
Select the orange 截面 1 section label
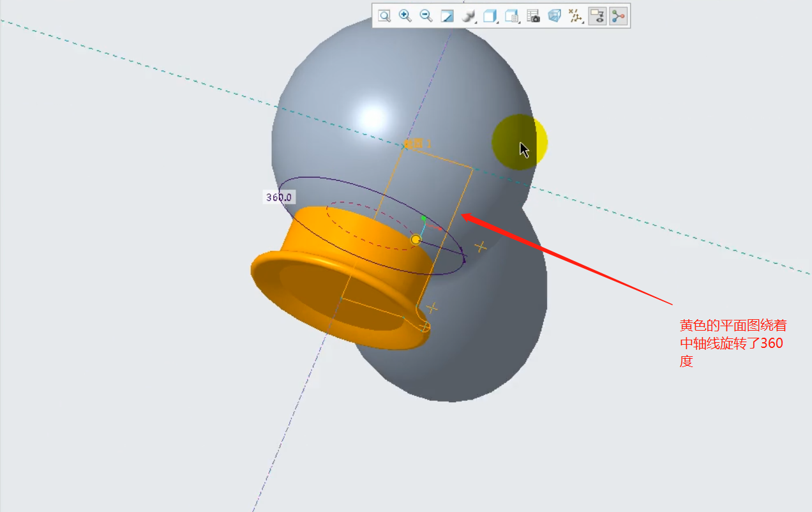tap(417, 144)
